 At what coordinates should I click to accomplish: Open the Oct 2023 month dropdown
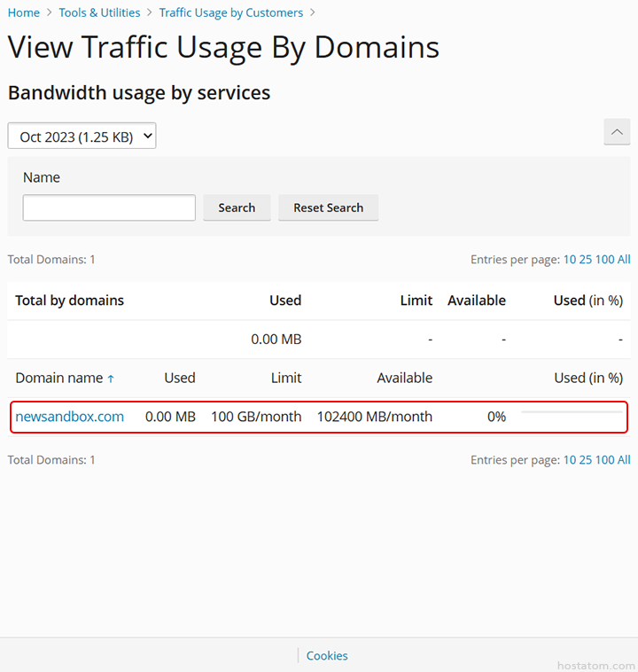point(82,136)
